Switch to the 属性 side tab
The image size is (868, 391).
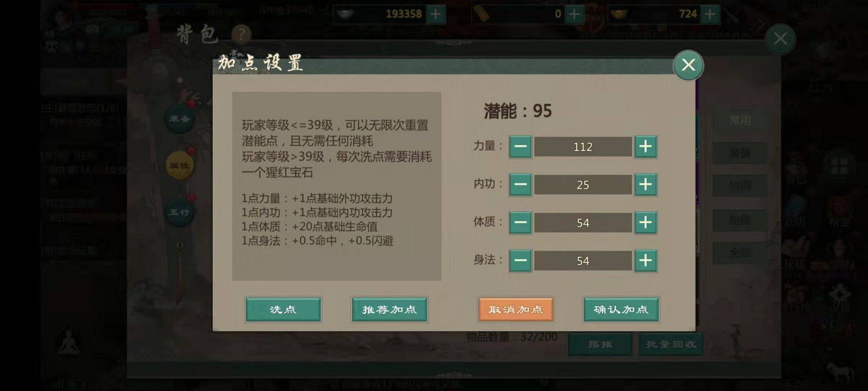point(179,165)
